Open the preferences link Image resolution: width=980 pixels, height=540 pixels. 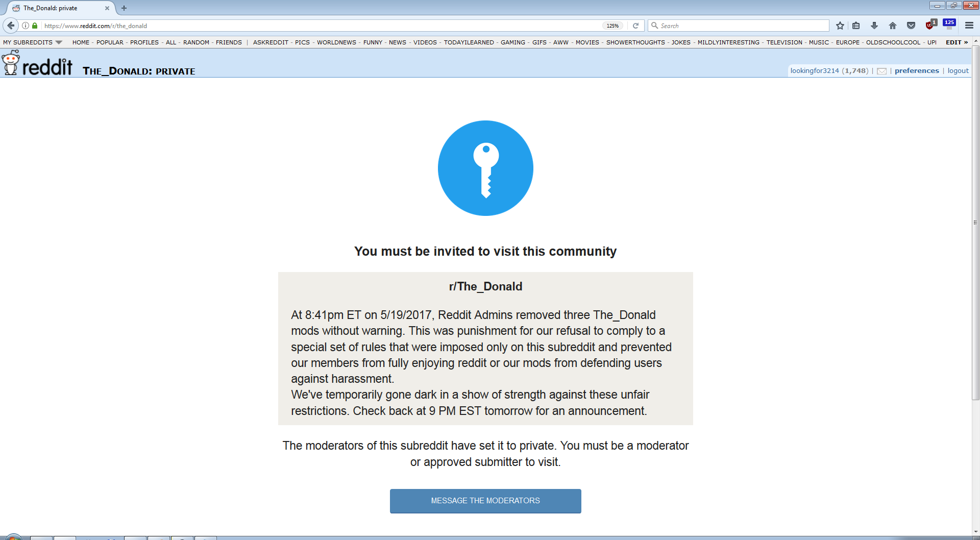click(x=917, y=71)
